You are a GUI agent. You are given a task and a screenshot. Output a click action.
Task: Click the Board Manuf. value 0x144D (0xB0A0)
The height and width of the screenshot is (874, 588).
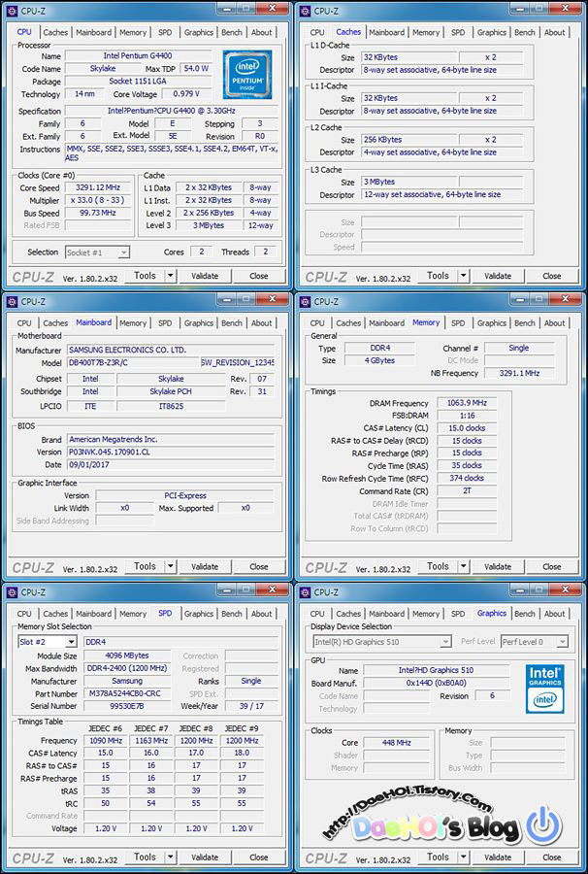[436, 683]
